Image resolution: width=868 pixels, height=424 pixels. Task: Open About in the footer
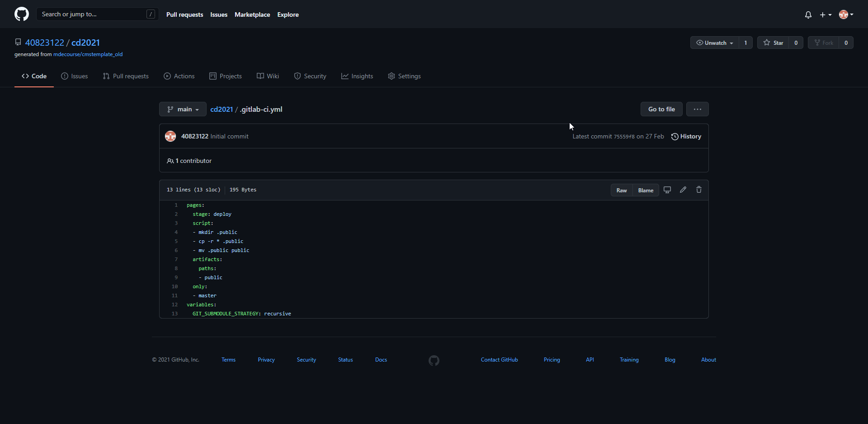click(709, 360)
